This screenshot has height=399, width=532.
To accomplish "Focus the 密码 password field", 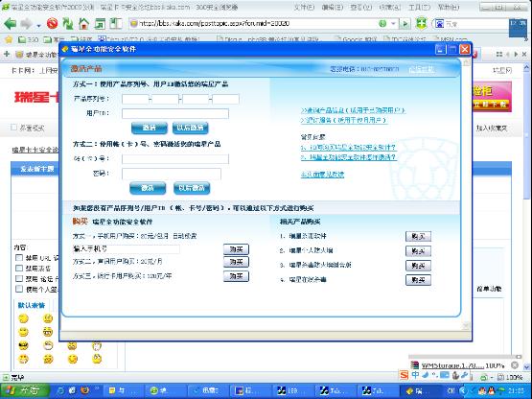I will (172, 174).
